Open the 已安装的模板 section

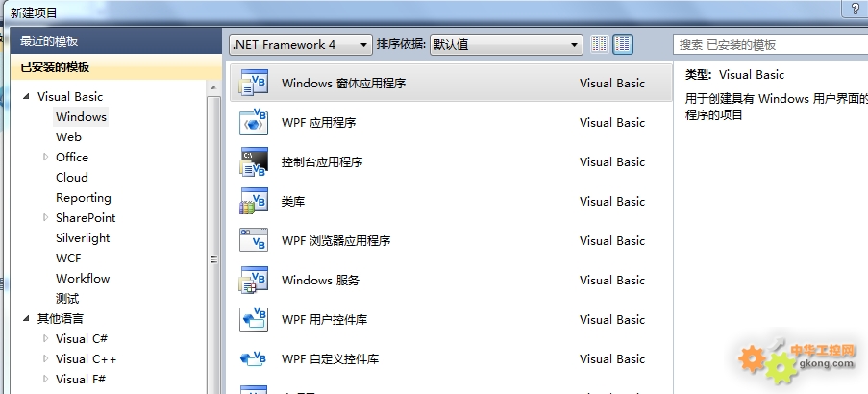pyautogui.click(x=116, y=67)
